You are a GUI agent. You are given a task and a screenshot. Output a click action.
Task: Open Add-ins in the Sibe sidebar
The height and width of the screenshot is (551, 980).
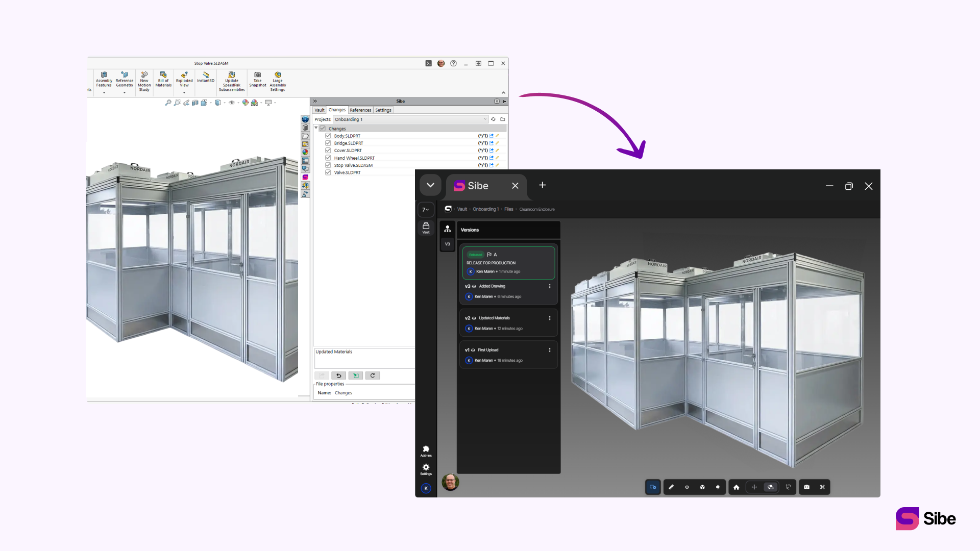(426, 451)
